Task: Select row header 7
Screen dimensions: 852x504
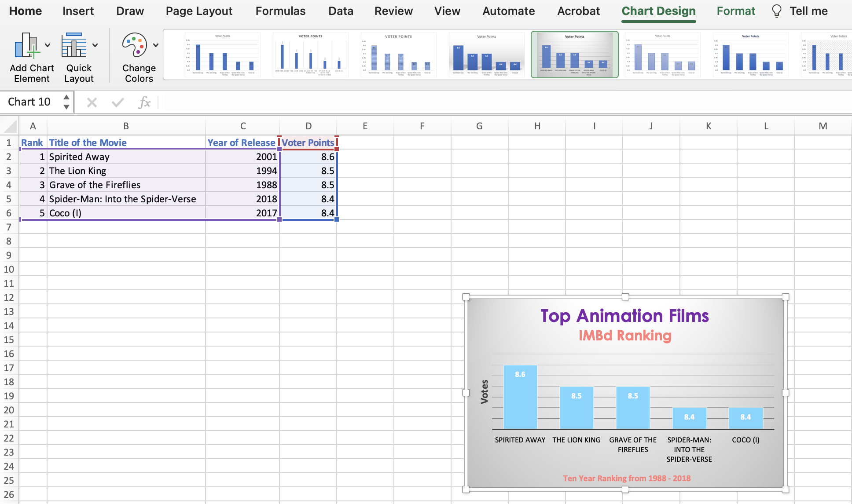Action: (9, 227)
